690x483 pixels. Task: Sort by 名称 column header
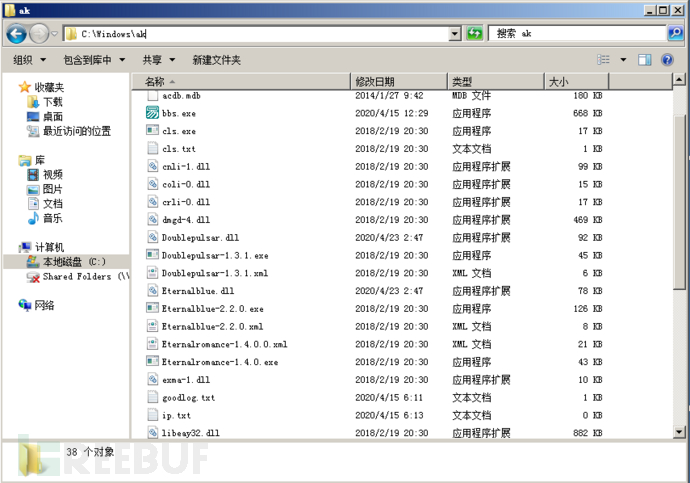(241, 81)
